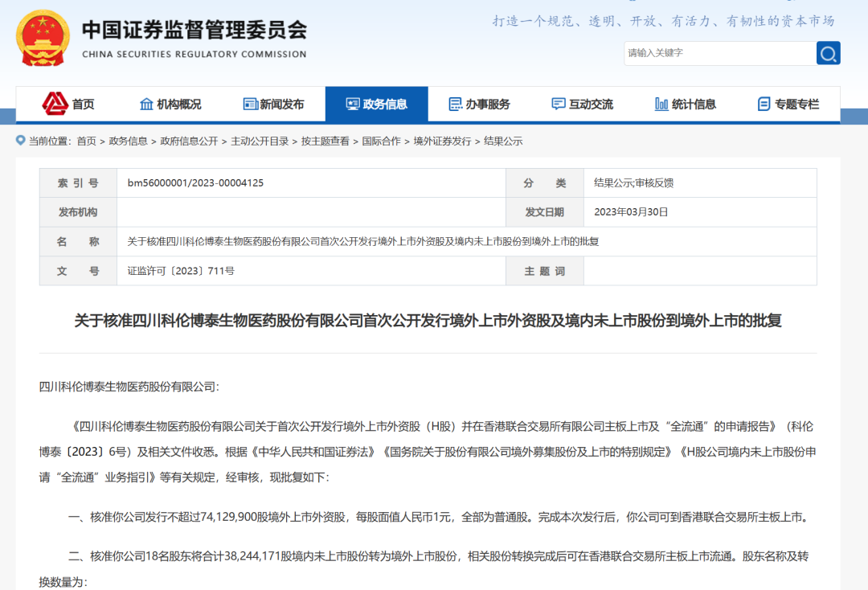Click the 索引号 label cell

click(x=78, y=182)
